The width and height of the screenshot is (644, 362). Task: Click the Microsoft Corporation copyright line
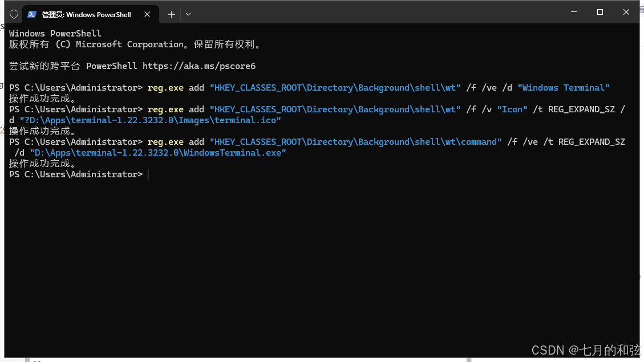point(136,44)
